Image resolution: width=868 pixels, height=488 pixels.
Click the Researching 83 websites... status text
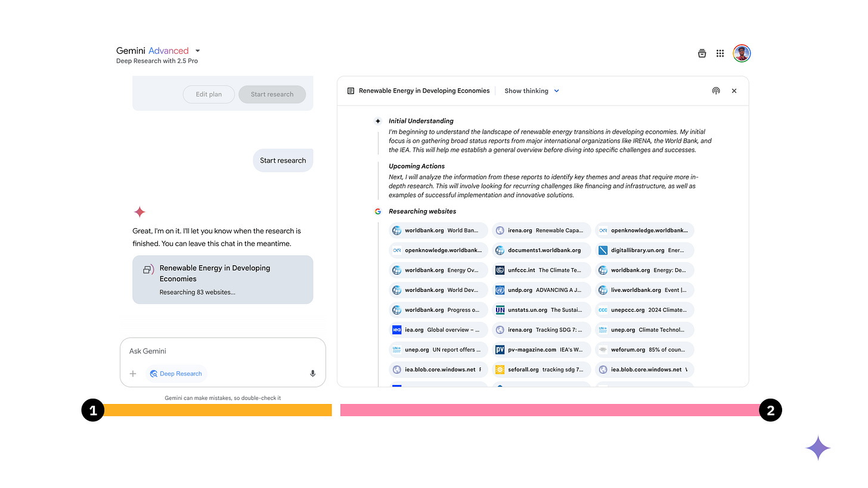[x=197, y=293]
